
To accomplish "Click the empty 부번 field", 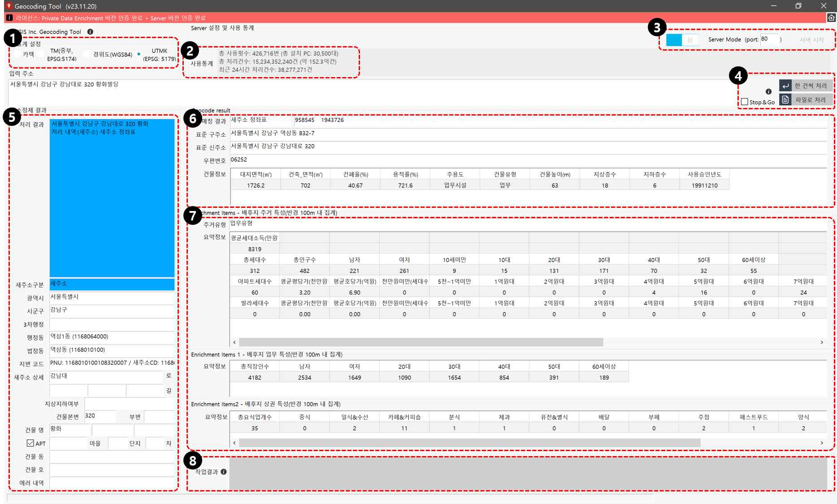I will point(159,416).
